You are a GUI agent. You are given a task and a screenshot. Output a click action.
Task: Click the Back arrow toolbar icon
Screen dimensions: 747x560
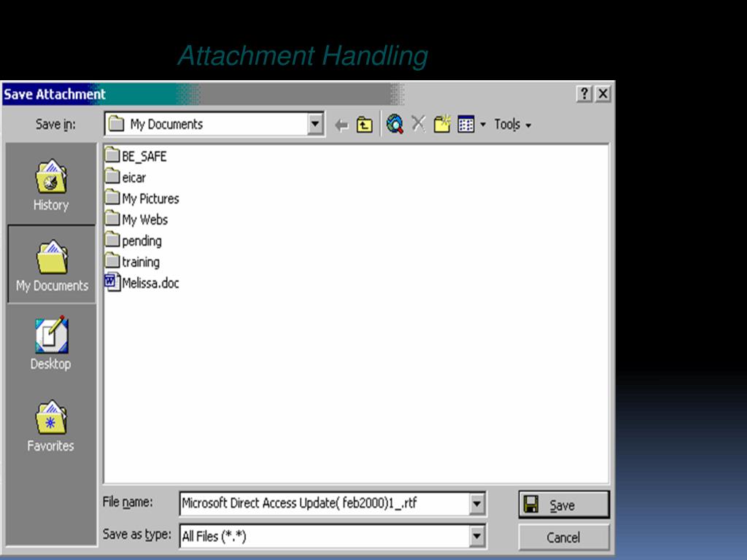click(x=341, y=125)
